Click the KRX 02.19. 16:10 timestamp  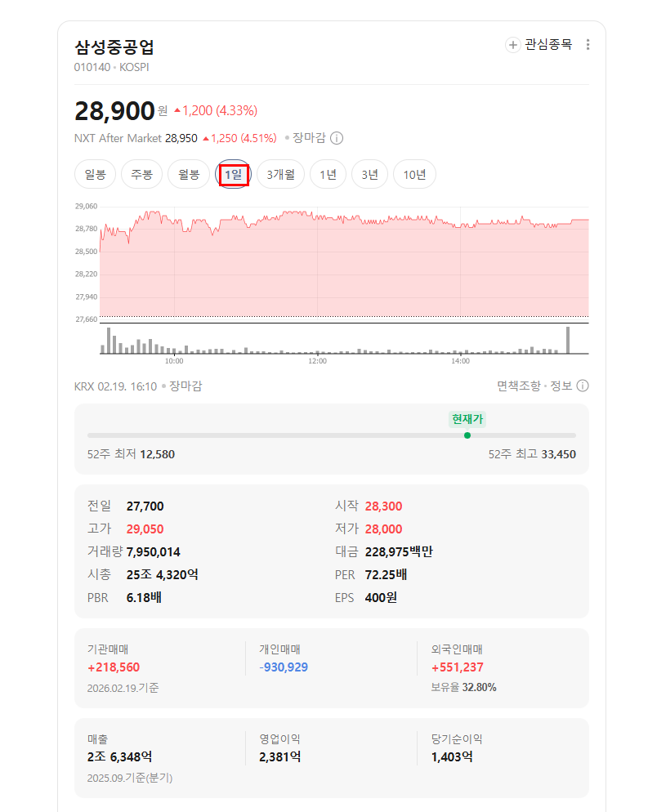tap(115, 386)
